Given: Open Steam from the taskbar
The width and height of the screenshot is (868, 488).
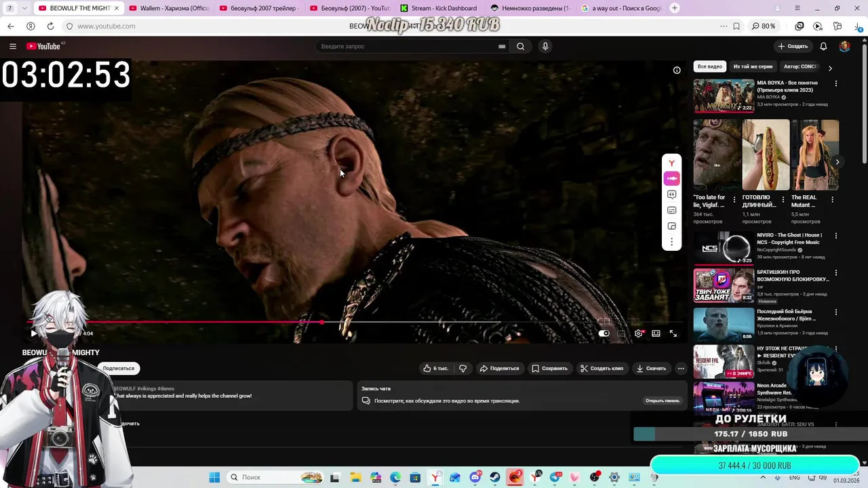Looking at the screenshot, I should [494, 477].
